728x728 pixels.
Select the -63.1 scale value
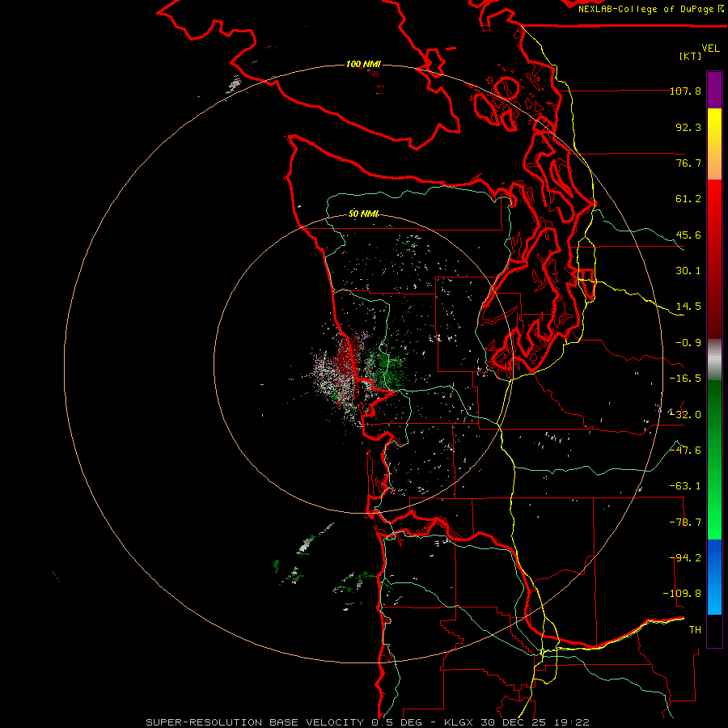[685, 486]
